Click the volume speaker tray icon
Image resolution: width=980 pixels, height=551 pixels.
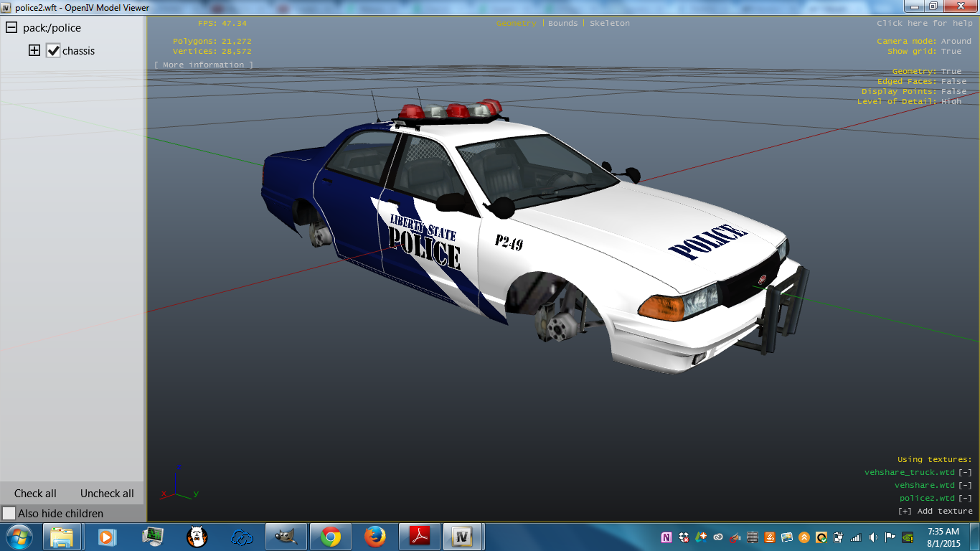873,537
